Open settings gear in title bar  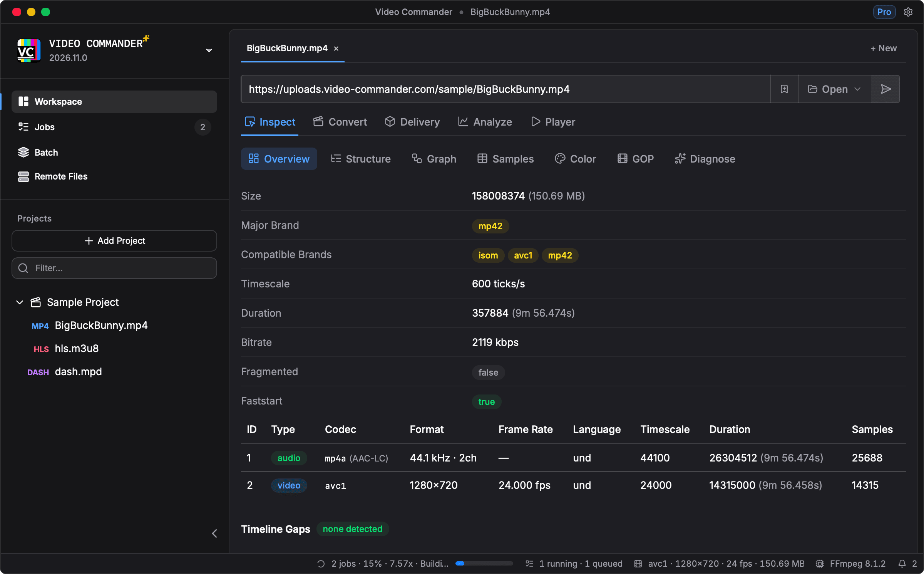[x=908, y=12]
